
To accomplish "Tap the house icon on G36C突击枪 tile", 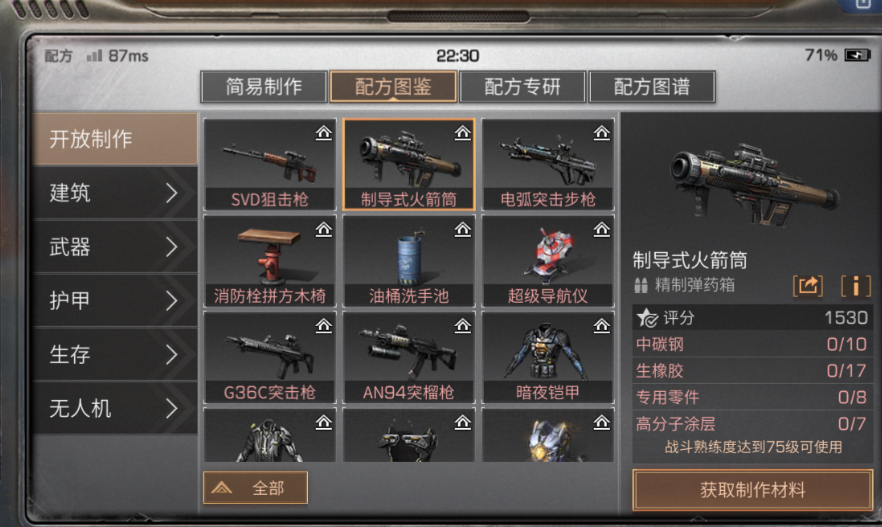I will click(x=323, y=326).
